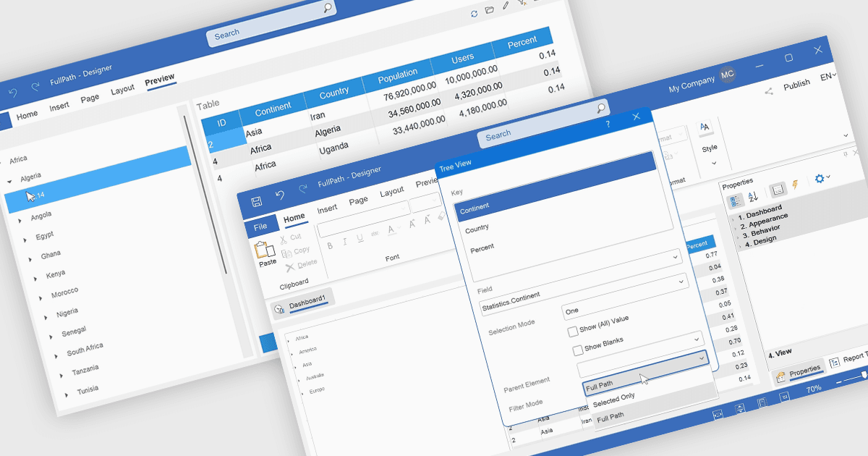
Task: Click the property pages icon in the Properties toolbar
Action: (778, 190)
